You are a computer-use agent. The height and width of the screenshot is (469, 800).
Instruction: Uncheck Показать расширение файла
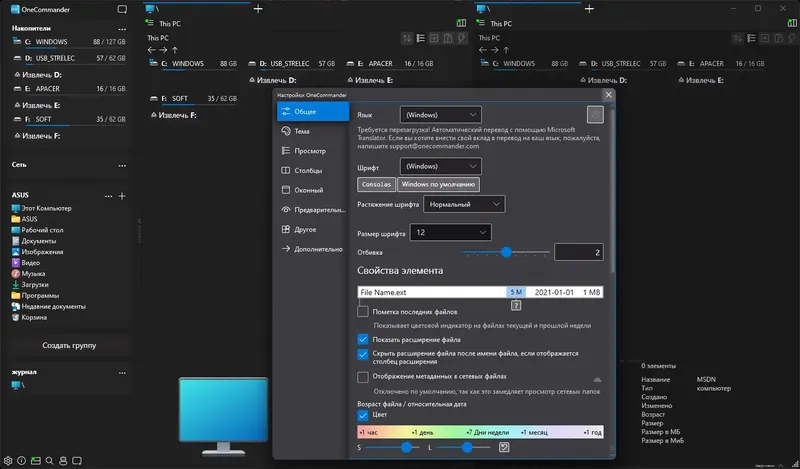click(x=363, y=339)
